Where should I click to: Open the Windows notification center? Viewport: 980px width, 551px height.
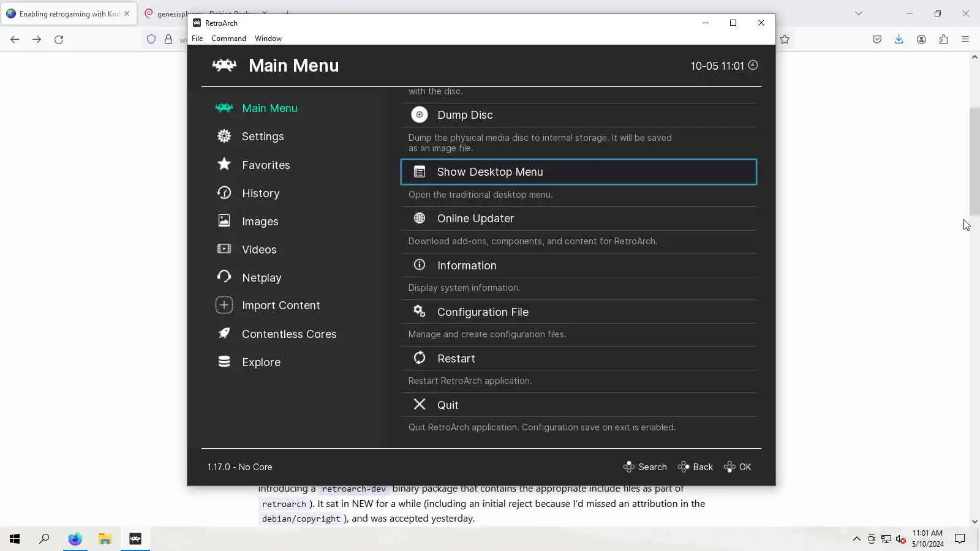pos(960,539)
